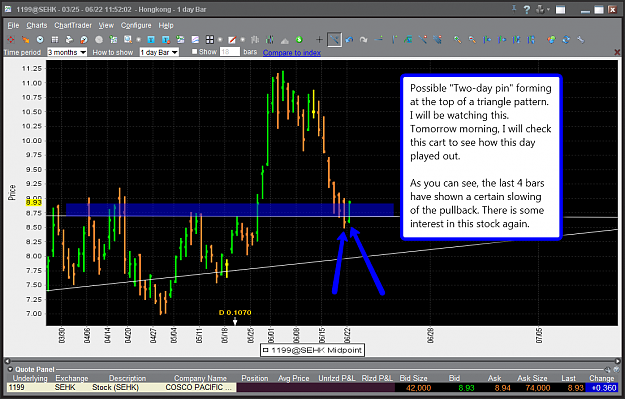Open the title bar tool dropdown arrow
Viewport: 625px width, 399px height.
[x=548, y=9]
